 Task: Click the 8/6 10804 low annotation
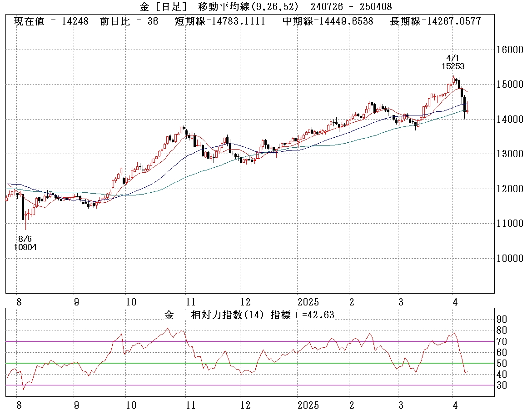(x=25, y=243)
